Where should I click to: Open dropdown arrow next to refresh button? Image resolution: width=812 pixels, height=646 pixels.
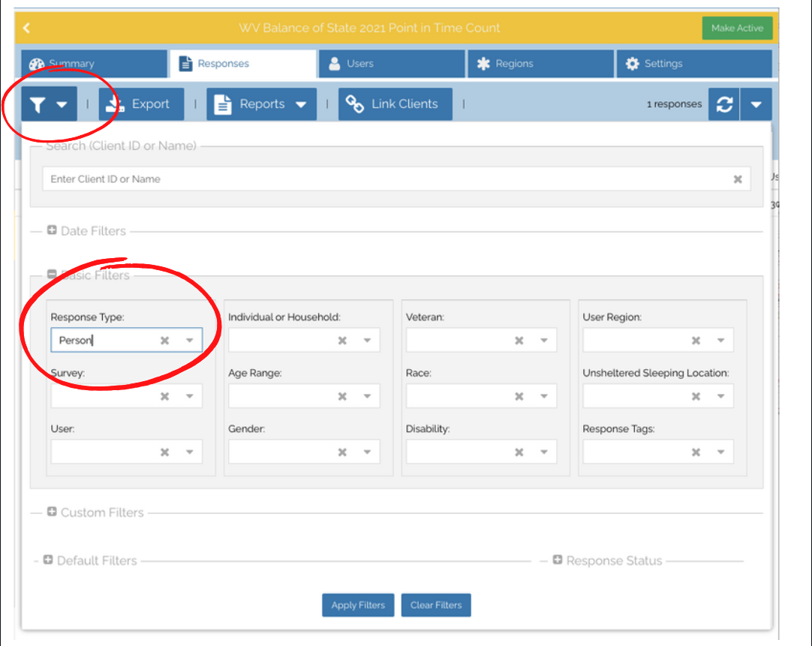pos(756,104)
